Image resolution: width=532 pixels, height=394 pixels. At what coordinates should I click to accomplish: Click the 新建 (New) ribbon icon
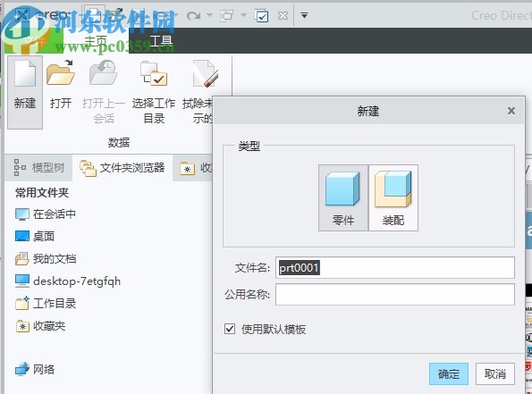[x=25, y=73]
